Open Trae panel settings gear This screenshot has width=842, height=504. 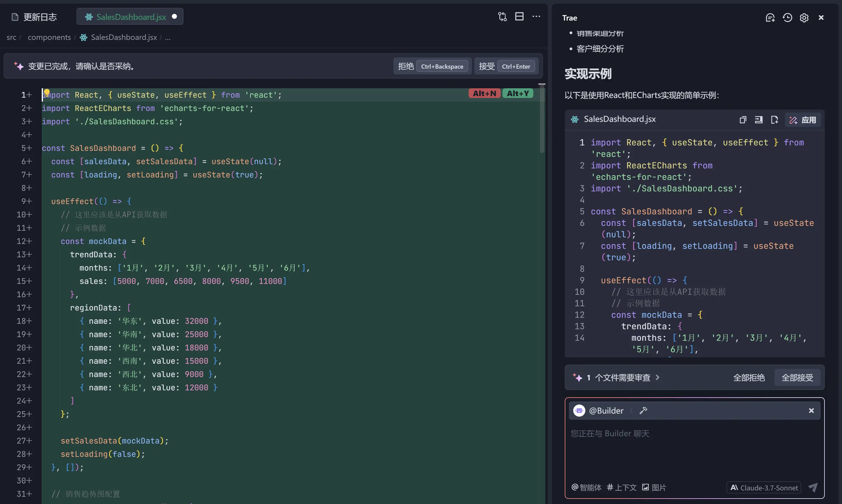click(804, 18)
